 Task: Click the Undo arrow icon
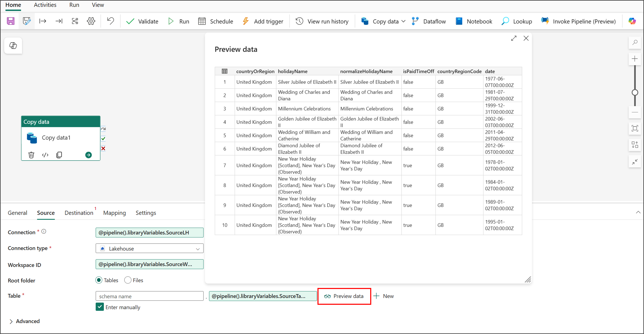(x=110, y=21)
